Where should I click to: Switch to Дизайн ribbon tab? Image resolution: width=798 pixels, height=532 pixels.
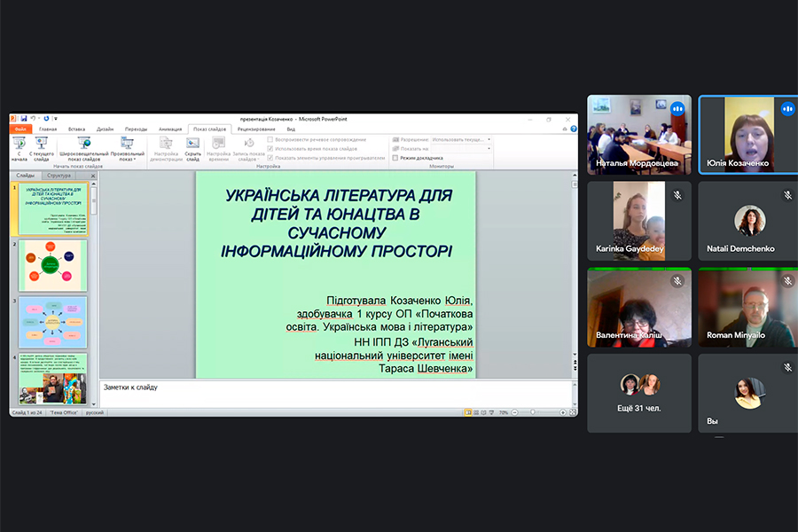105,129
